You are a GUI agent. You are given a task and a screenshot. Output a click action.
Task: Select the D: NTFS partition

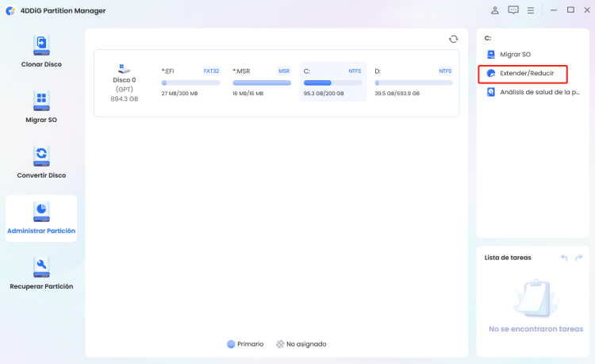point(413,82)
